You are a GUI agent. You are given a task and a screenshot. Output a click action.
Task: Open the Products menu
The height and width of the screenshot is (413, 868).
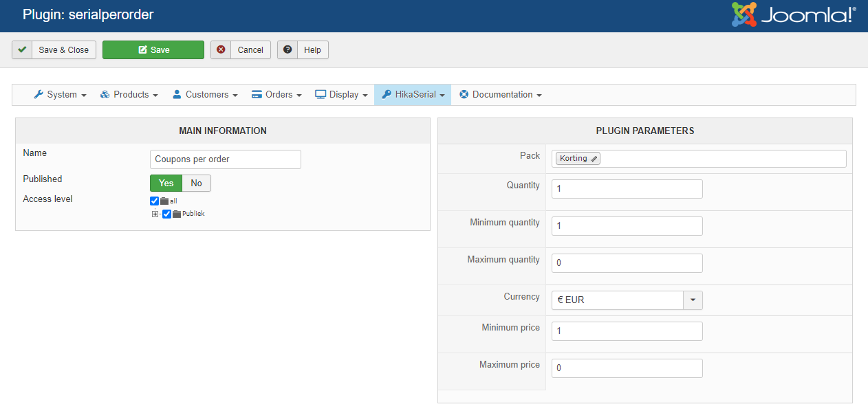coord(129,94)
